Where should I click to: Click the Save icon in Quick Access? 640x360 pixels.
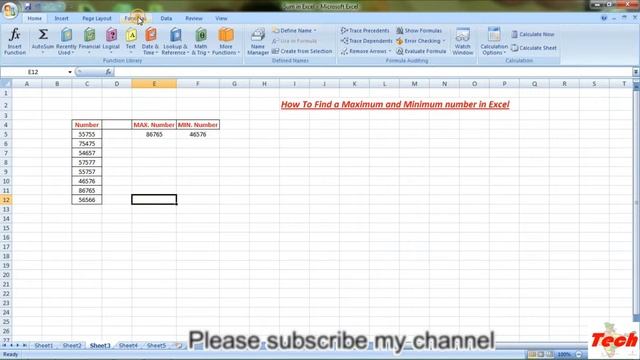pyautogui.click(x=28, y=7)
